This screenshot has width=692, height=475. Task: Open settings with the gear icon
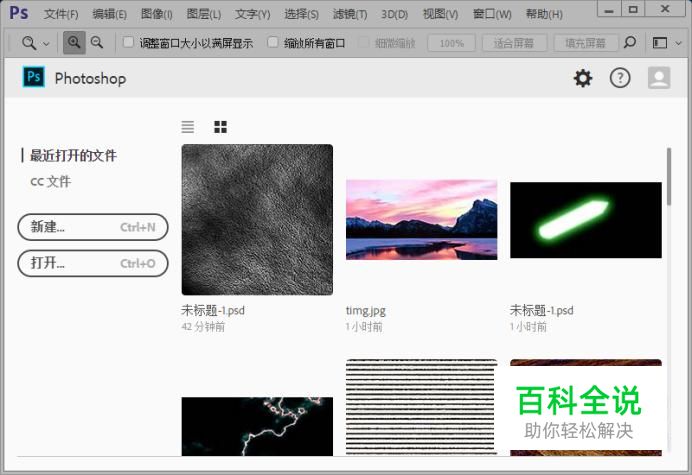point(583,78)
